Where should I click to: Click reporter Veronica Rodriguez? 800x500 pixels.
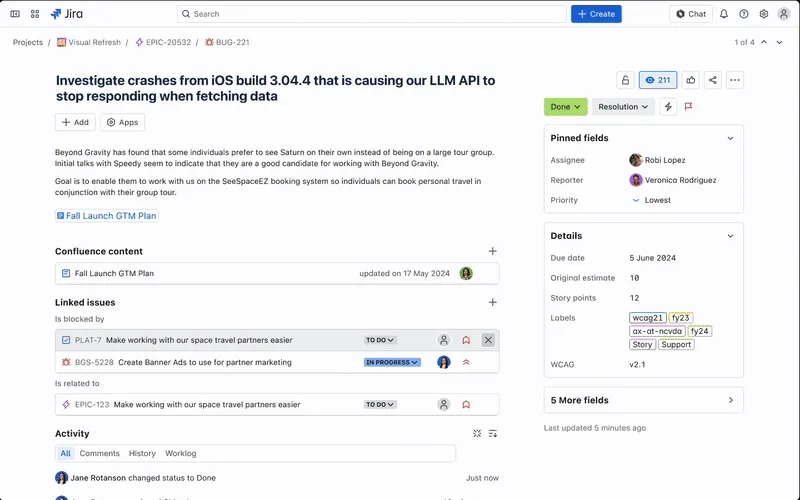coord(673,180)
